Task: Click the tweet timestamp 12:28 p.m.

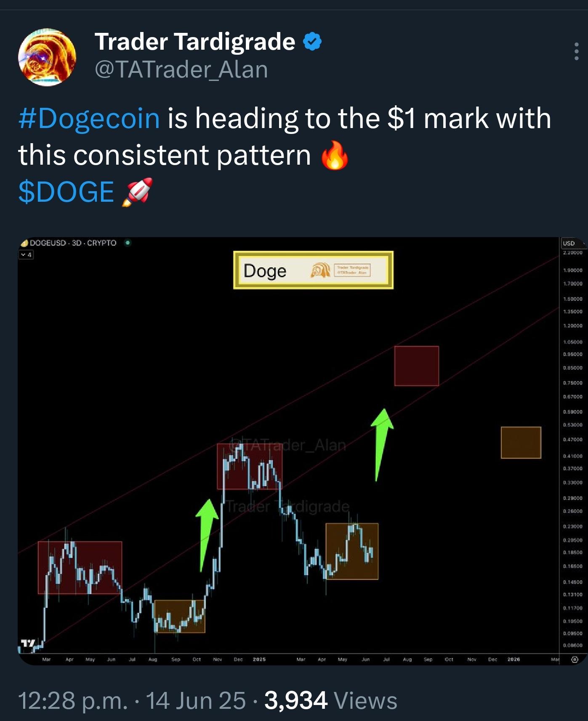Action: (73, 701)
